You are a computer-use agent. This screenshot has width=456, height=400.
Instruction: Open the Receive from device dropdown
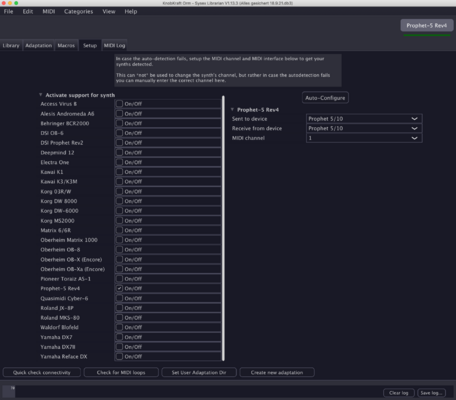(364, 128)
